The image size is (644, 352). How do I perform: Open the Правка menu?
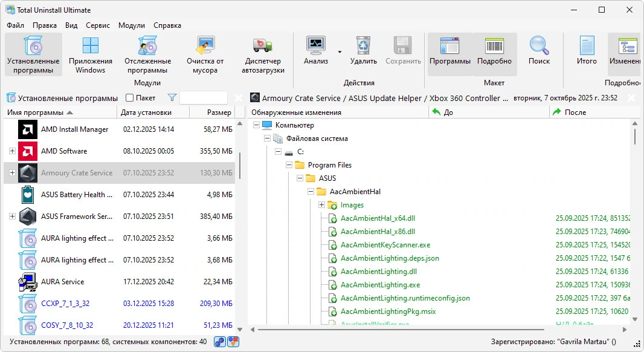pos(44,25)
